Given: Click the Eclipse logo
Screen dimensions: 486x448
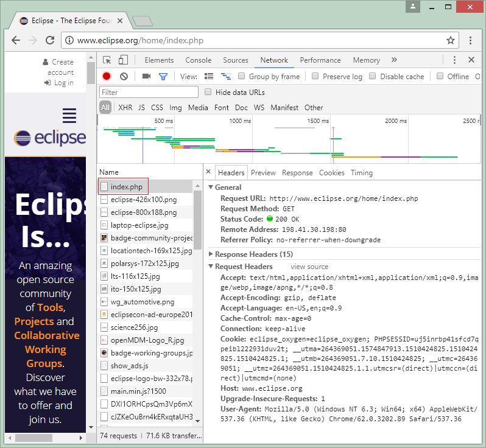Looking at the screenshot, I should 50,138.
